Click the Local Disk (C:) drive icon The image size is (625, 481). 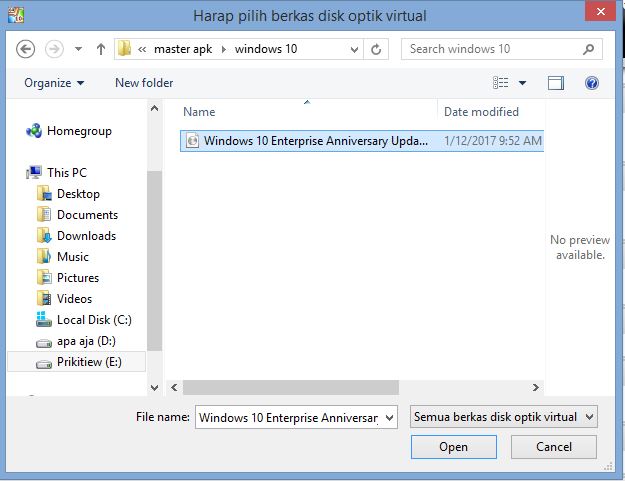pyautogui.click(x=44, y=319)
